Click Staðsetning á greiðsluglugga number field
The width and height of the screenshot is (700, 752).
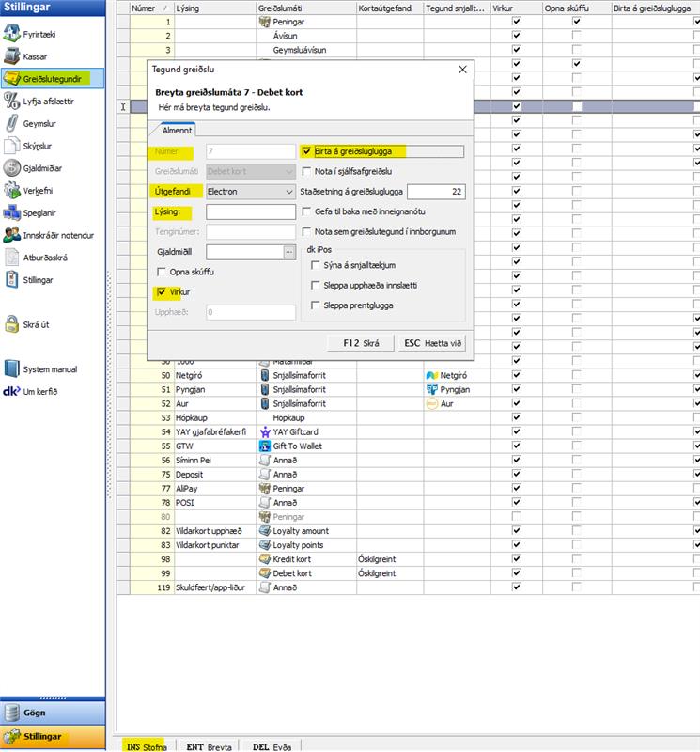pyautogui.click(x=436, y=192)
